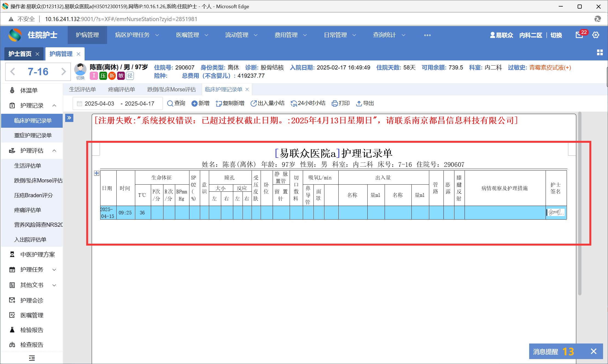The width and height of the screenshot is (608, 364).
Task: Expand the panel with double-arrow button
Action: pos(69,118)
